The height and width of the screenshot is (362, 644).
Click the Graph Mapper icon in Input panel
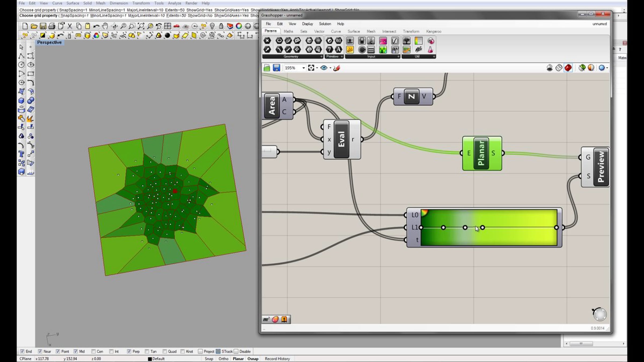[395, 41]
